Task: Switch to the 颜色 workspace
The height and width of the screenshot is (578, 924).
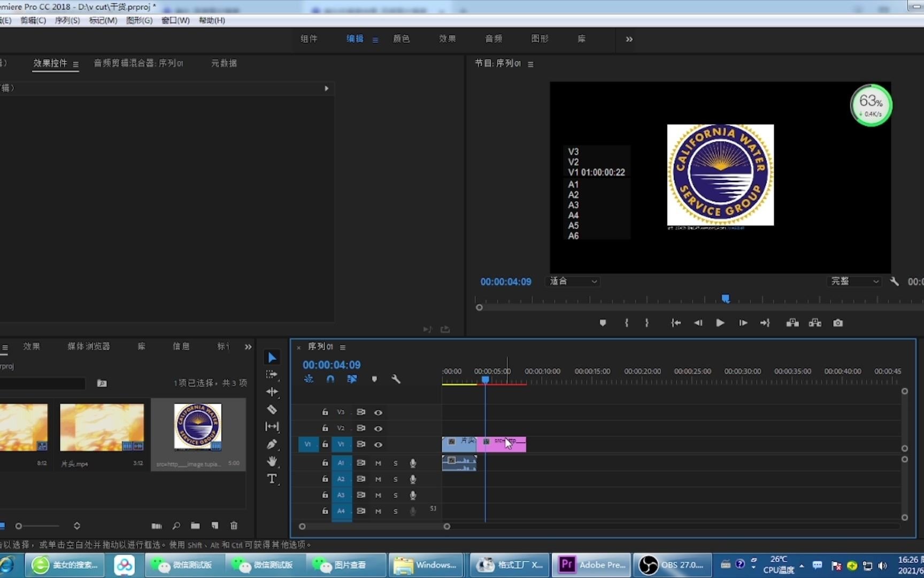Action: click(401, 39)
